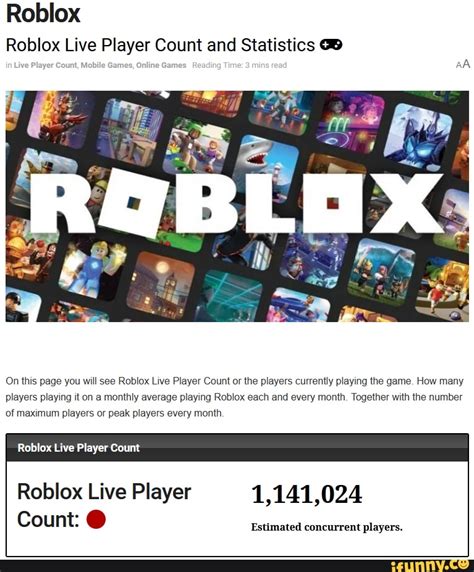Click the Roblox Live Player Count panel header
Image resolution: width=474 pixels, height=572 pixels.
tap(237, 448)
